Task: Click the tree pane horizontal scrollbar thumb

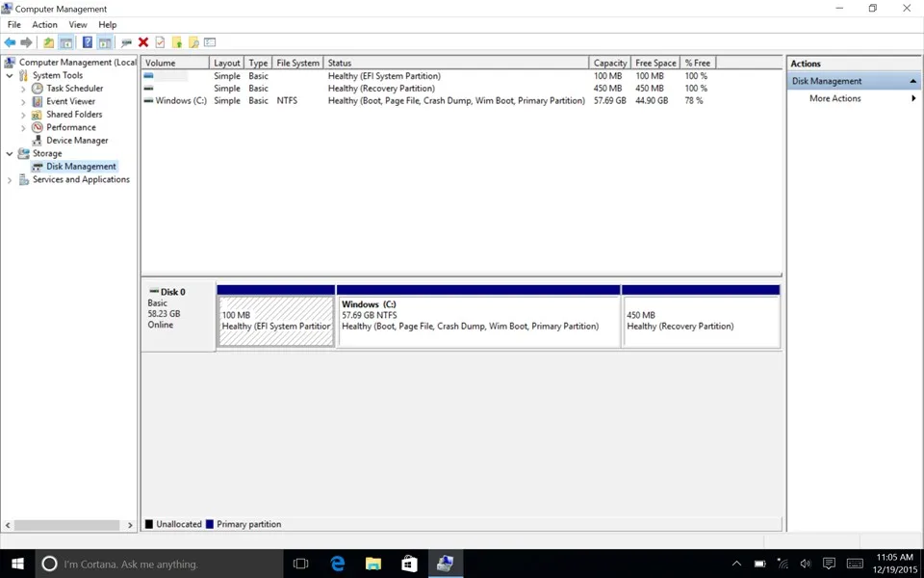Action: tap(66, 525)
